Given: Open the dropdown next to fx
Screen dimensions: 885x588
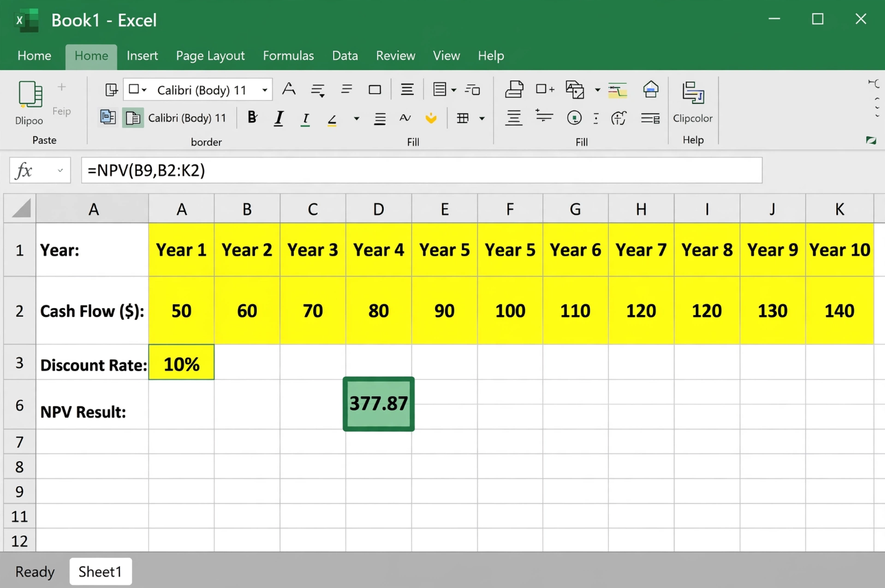Looking at the screenshot, I should tap(60, 170).
